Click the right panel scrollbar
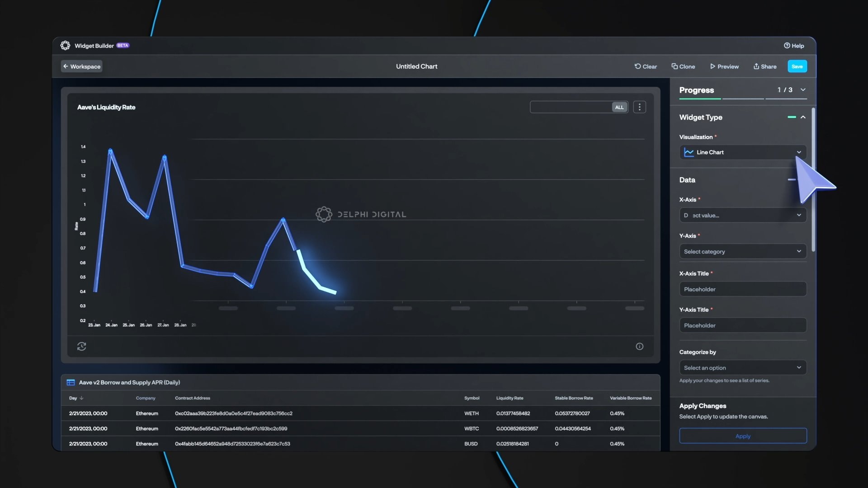Image resolution: width=868 pixels, height=488 pixels. click(813, 180)
